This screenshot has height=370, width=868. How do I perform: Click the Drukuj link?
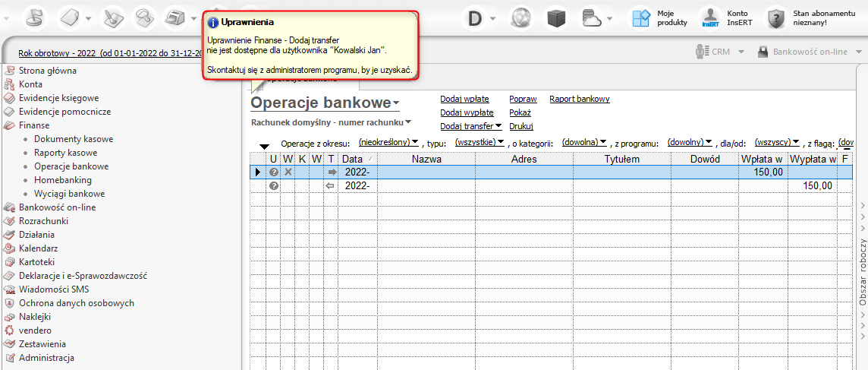(x=520, y=126)
